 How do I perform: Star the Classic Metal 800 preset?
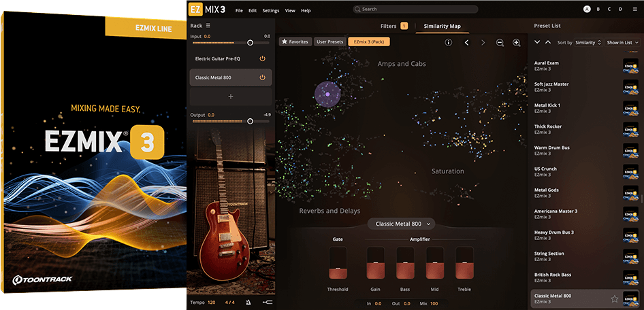pyautogui.click(x=615, y=298)
